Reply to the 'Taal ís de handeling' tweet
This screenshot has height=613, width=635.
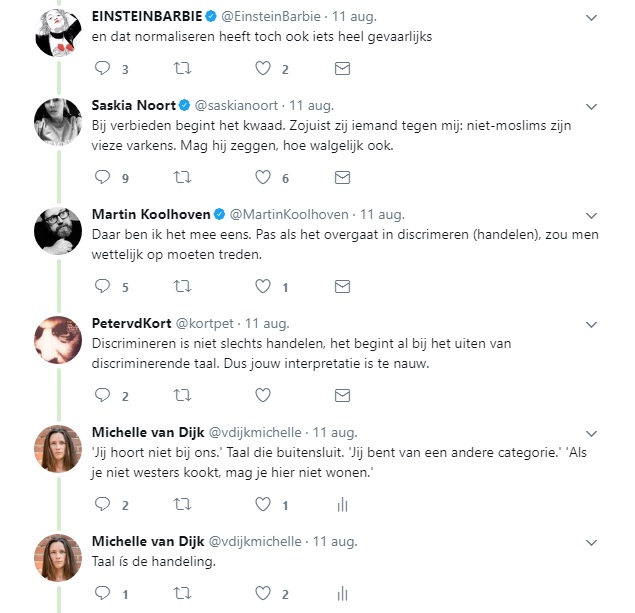coord(102,594)
